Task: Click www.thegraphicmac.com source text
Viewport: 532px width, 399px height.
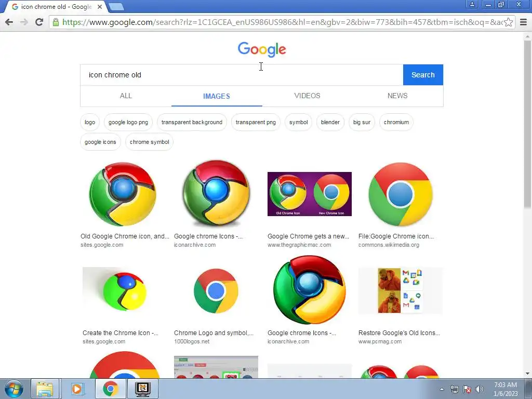Action: [x=299, y=245]
